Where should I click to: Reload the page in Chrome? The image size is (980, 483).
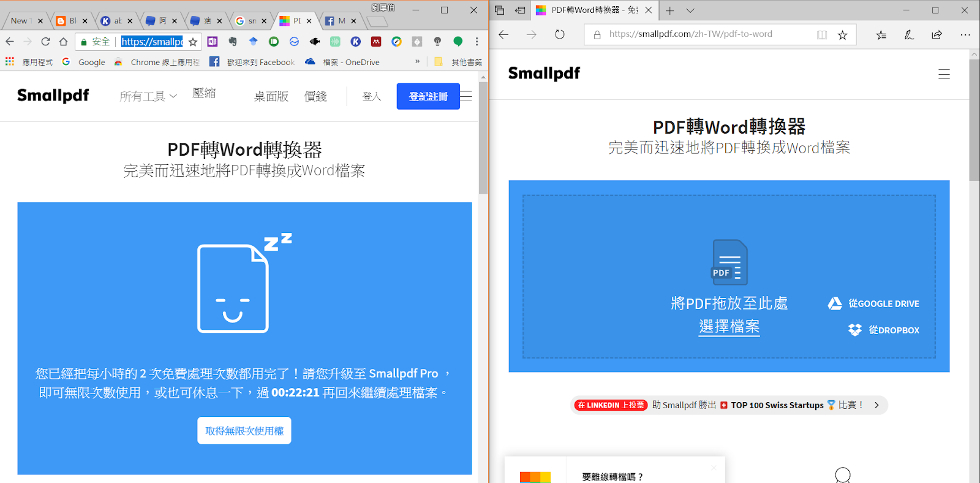click(x=45, y=42)
